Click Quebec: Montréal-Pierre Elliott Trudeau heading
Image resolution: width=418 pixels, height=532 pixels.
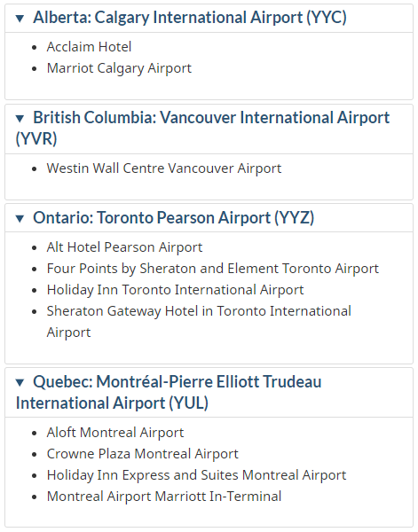point(169,392)
